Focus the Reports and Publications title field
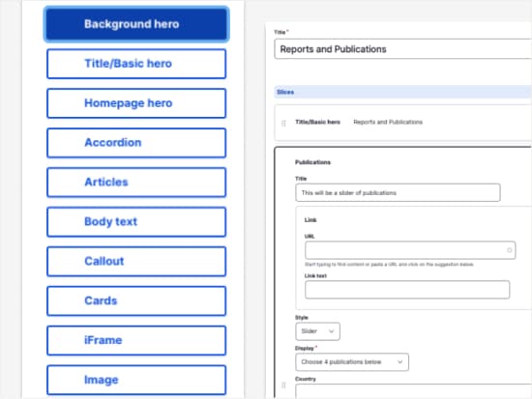532x399 pixels. tap(403, 49)
